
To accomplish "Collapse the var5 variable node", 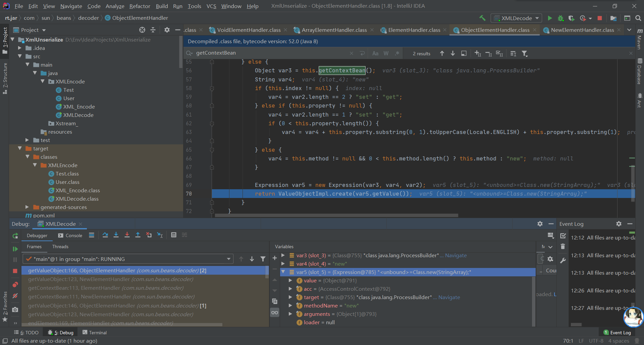I will (x=283, y=272).
